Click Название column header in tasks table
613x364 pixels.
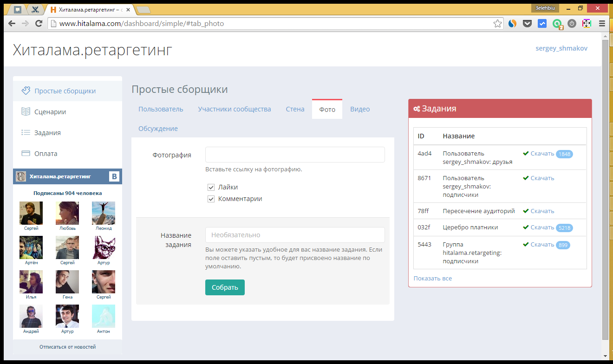pos(459,136)
